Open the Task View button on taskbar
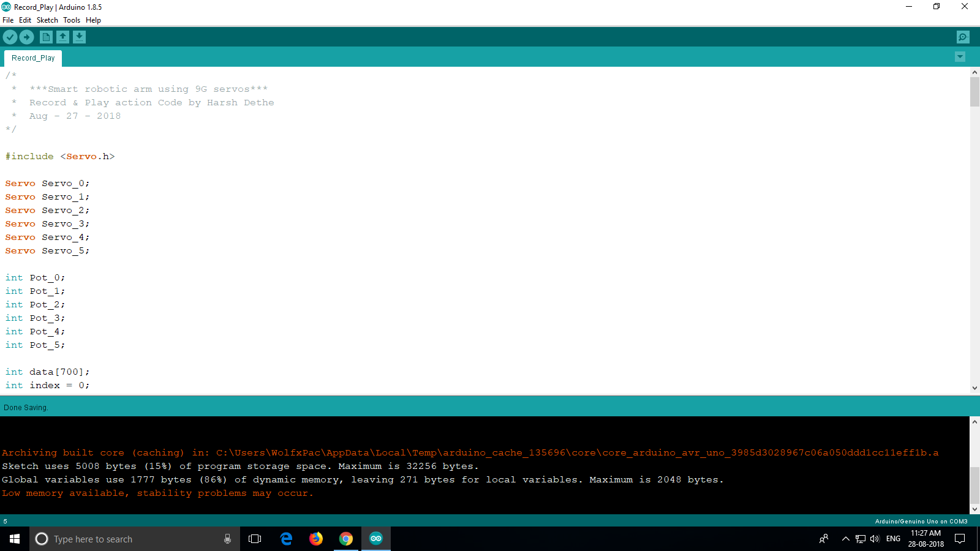 255,539
